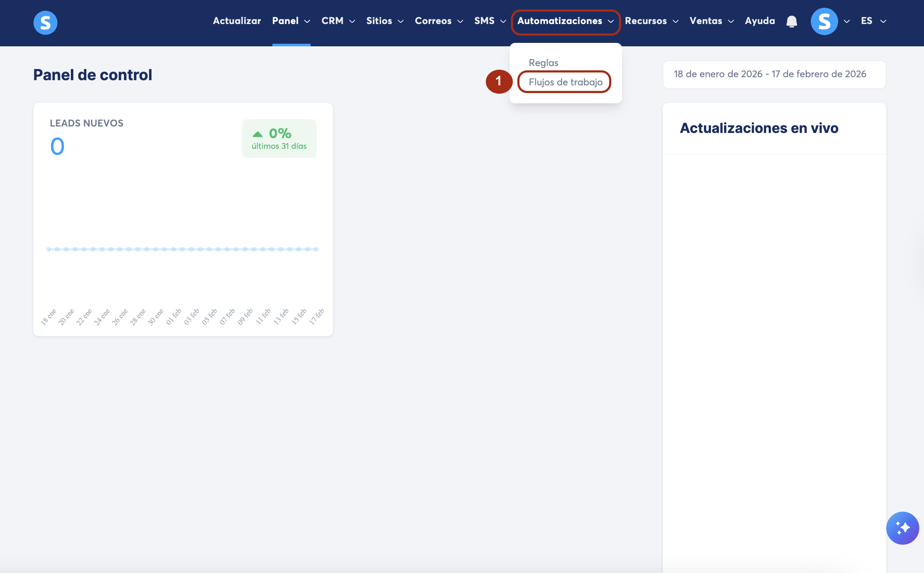The width and height of the screenshot is (924, 573).
Task: Expand the CRM menu chevron
Action: click(352, 21)
